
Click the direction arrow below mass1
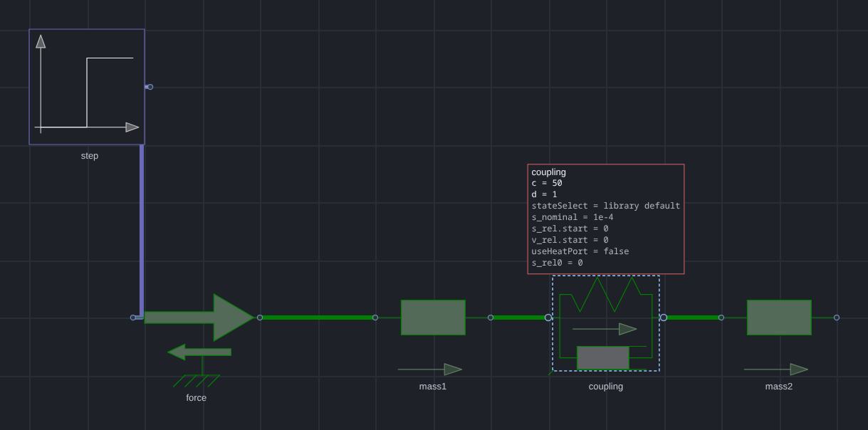pos(430,369)
